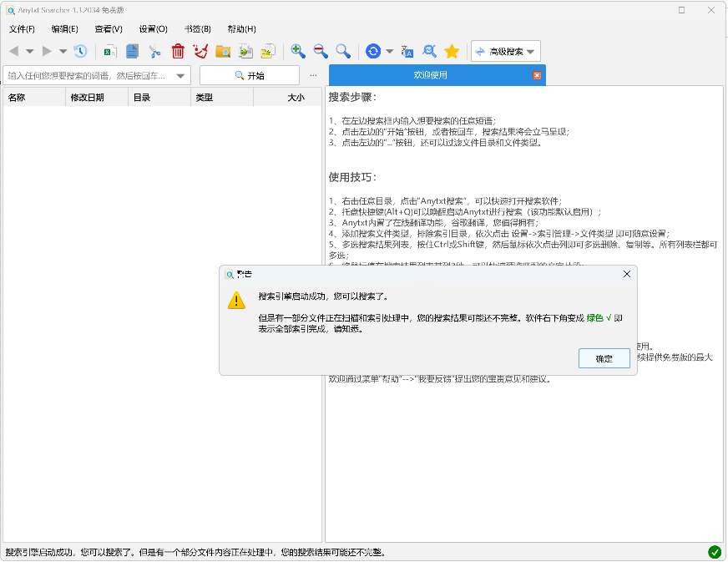Sort results by 名称 column header
728x562 pixels.
coord(34,97)
